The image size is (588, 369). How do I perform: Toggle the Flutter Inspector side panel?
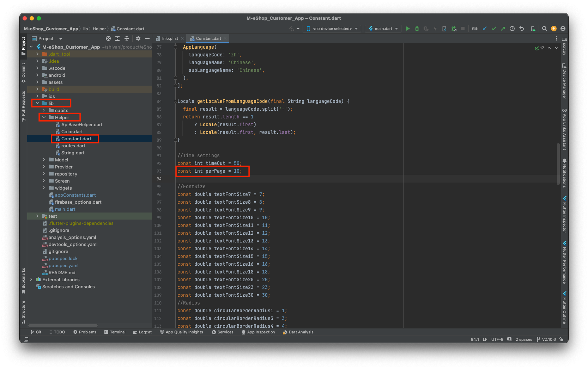pyautogui.click(x=564, y=214)
